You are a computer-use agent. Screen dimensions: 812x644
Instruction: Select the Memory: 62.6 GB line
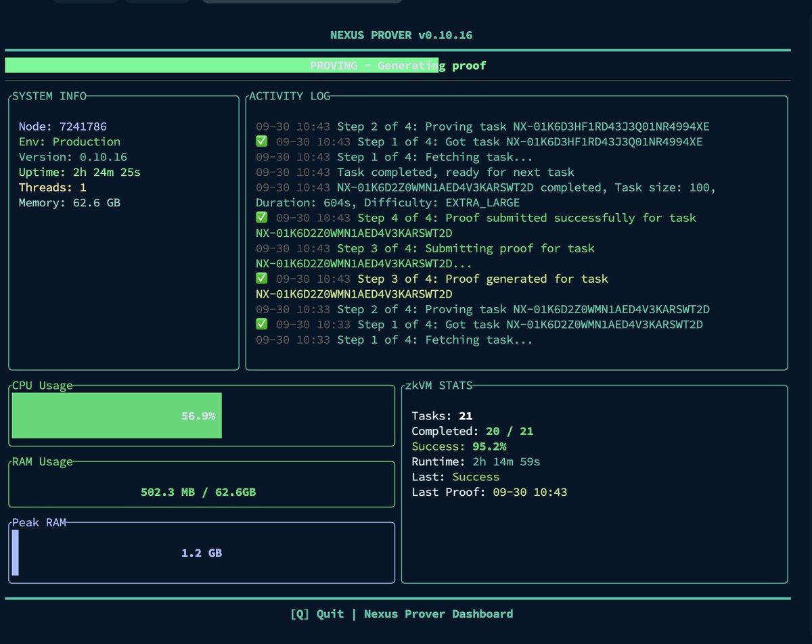click(69, 202)
